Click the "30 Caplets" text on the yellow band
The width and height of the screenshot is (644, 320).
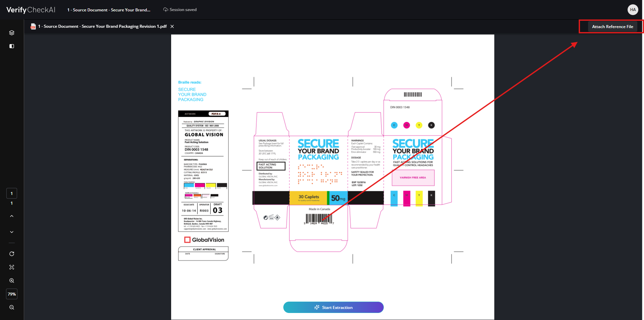click(x=309, y=197)
